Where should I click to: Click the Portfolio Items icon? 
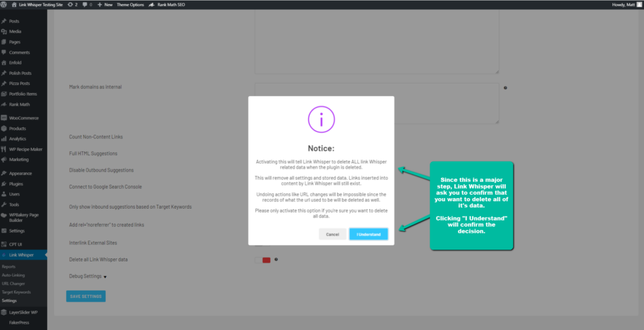coord(4,94)
